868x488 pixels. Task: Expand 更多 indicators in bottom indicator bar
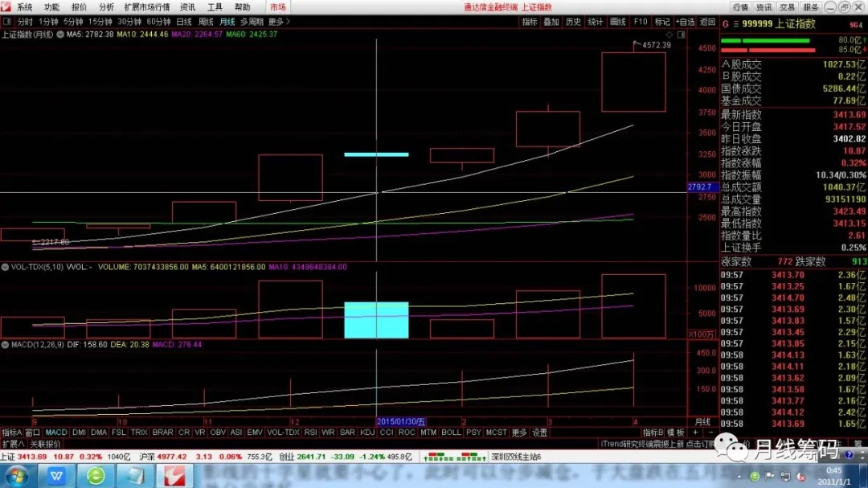(x=519, y=433)
